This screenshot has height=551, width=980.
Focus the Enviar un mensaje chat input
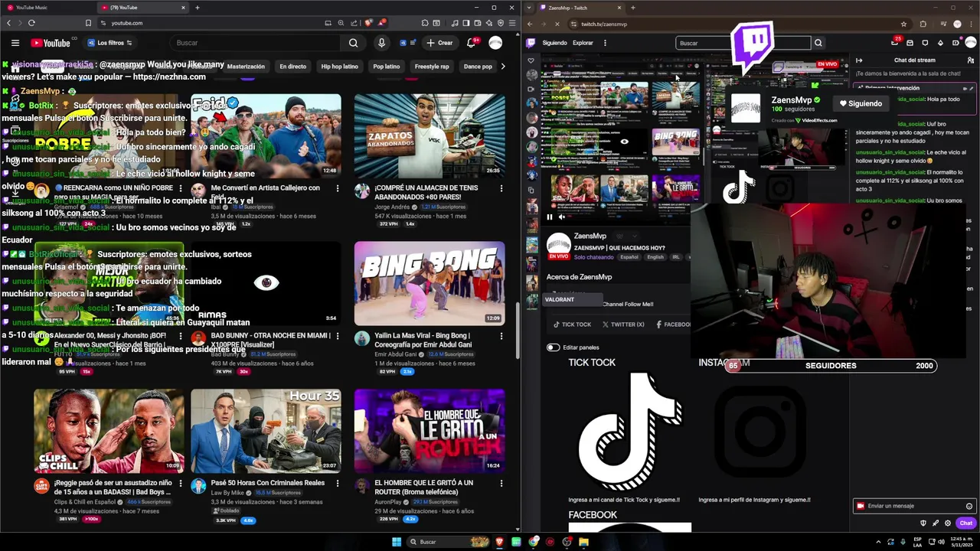tap(914, 506)
